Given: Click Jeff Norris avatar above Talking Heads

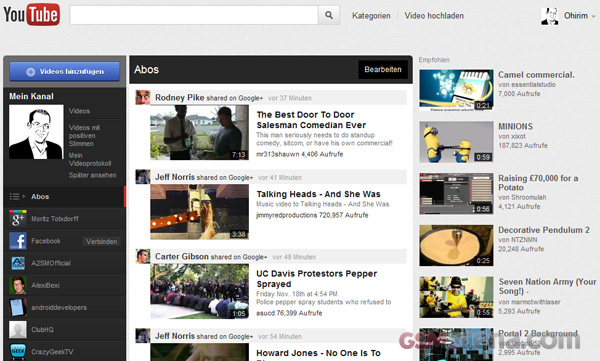Looking at the screenshot, I should point(143,177).
